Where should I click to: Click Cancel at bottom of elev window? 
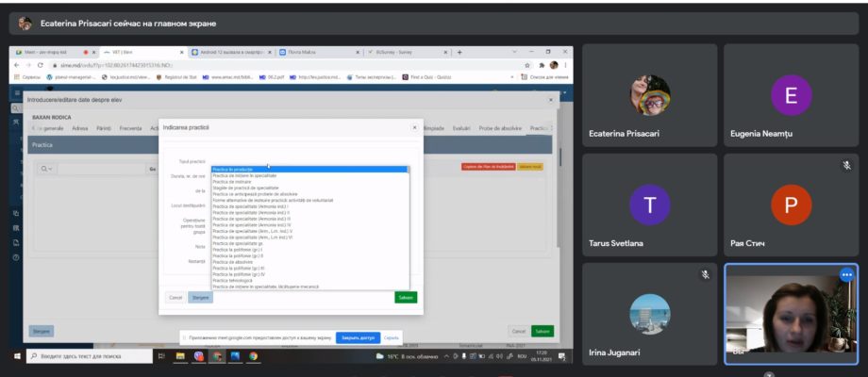(519, 331)
